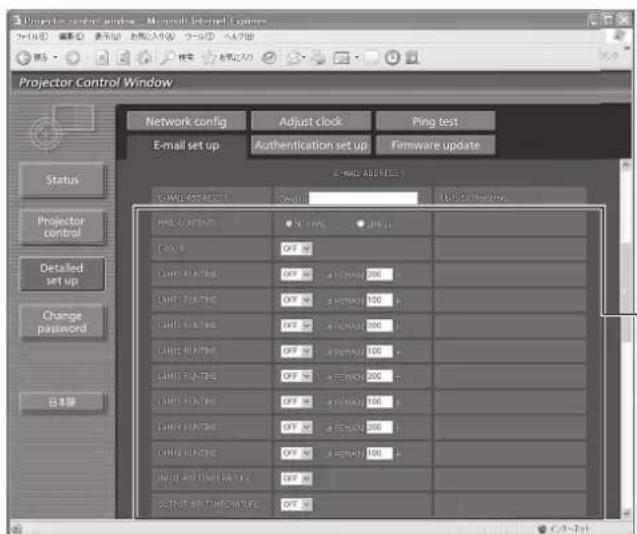This screenshot has height=534, width=637.
Task: Open the dropdown arrow beside the Back button
Action: coord(56,58)
